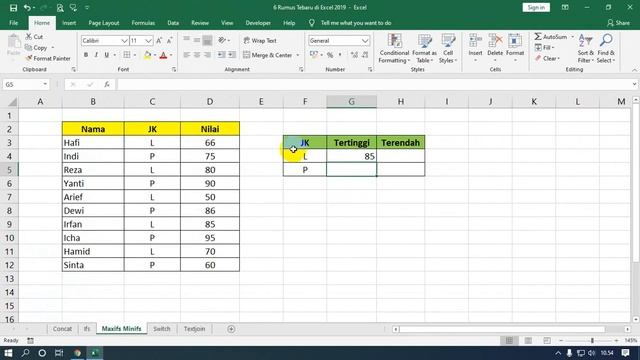640x360 pixels.
Task: Open the File menu
Action: [13, 23]
